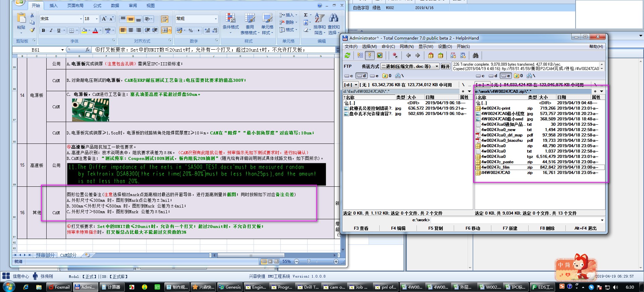Click the Excel zoom slider handle

[x=309, y=261]
